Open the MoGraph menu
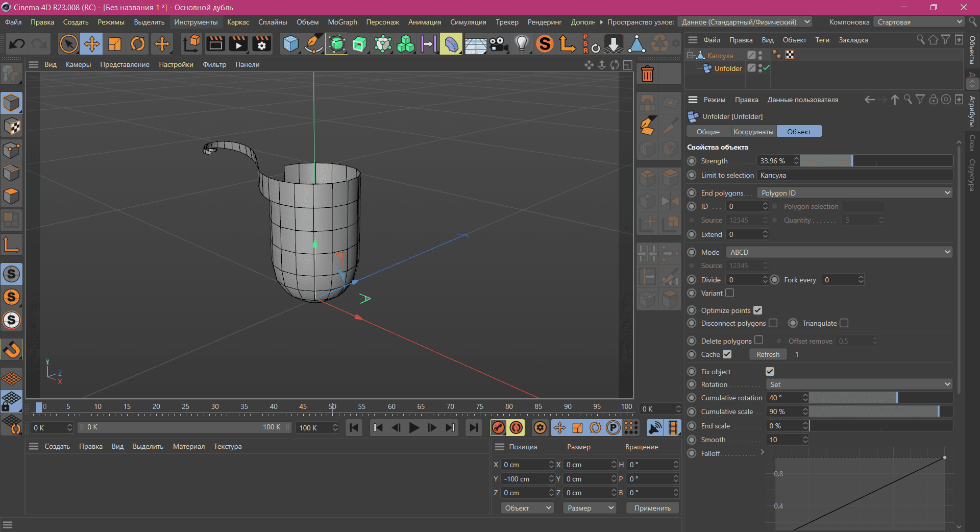Viewport: 980px width, 532px height. point(342,22)
